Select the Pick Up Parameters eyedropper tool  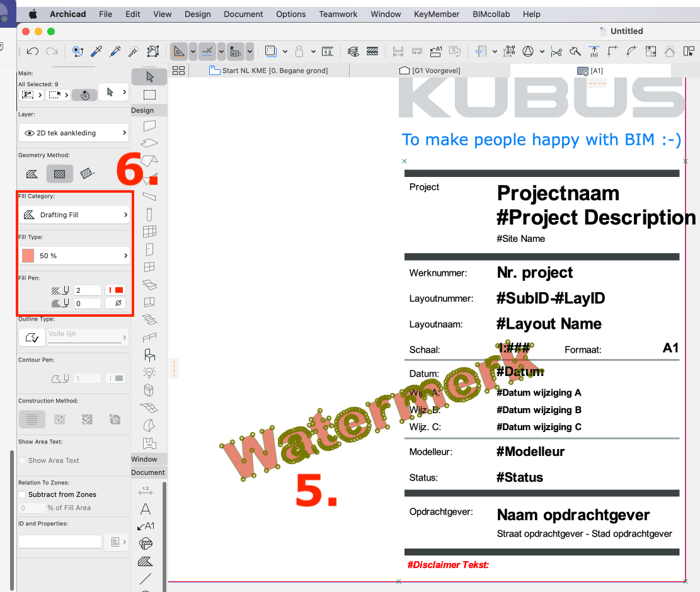click(x=96, y=51)
